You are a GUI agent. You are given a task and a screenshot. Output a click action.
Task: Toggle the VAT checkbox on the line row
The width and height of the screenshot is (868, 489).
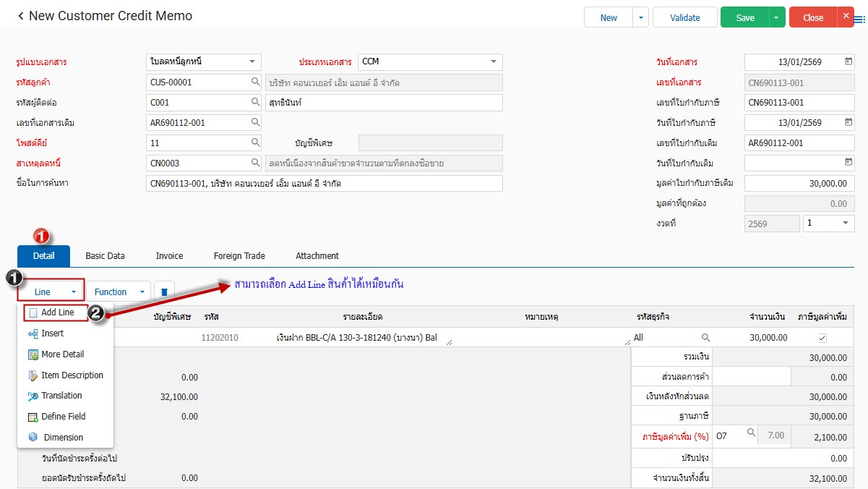coord(822,338)
